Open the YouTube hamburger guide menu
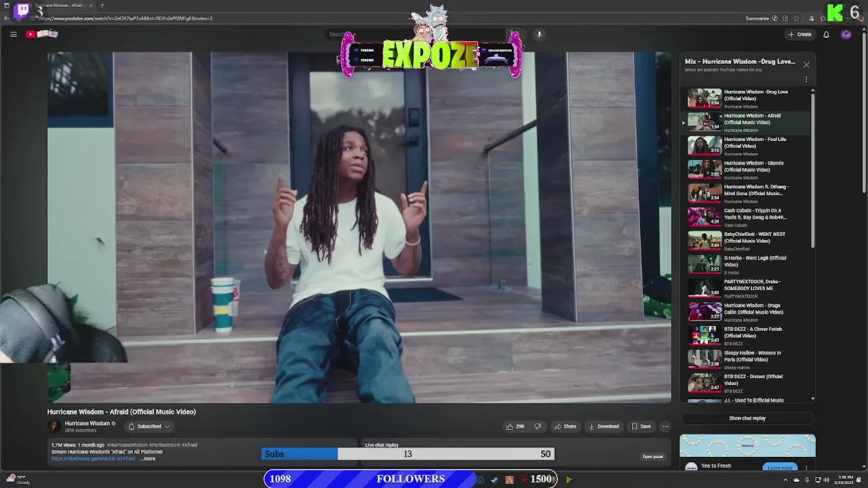Screen dimensions: 868x488 (x=13, y=34)
